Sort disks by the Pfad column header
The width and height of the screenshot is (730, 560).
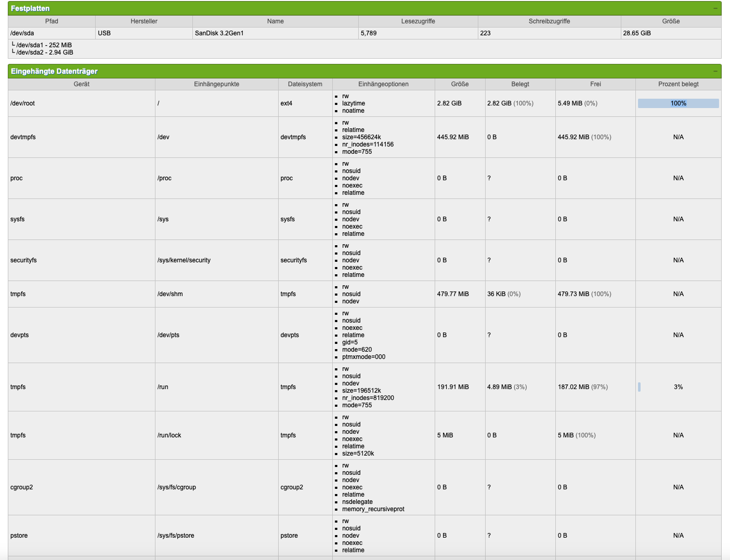coord(51,21)
